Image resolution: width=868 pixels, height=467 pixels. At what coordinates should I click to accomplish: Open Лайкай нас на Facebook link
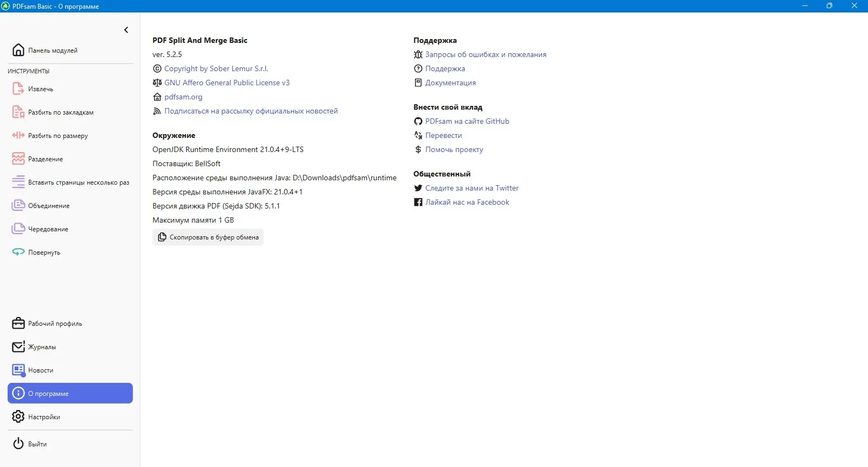coord(467,202)
